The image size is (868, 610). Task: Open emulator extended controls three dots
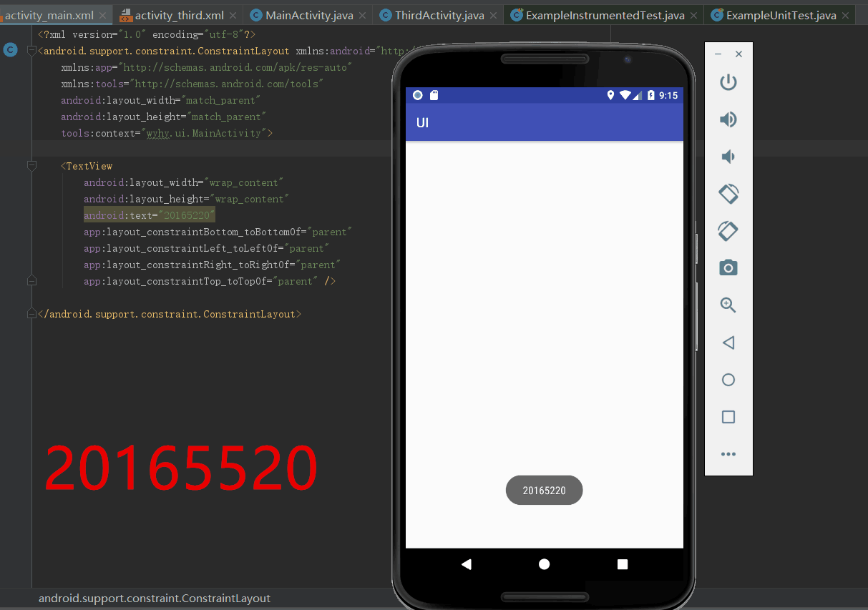tap(728, 454)
